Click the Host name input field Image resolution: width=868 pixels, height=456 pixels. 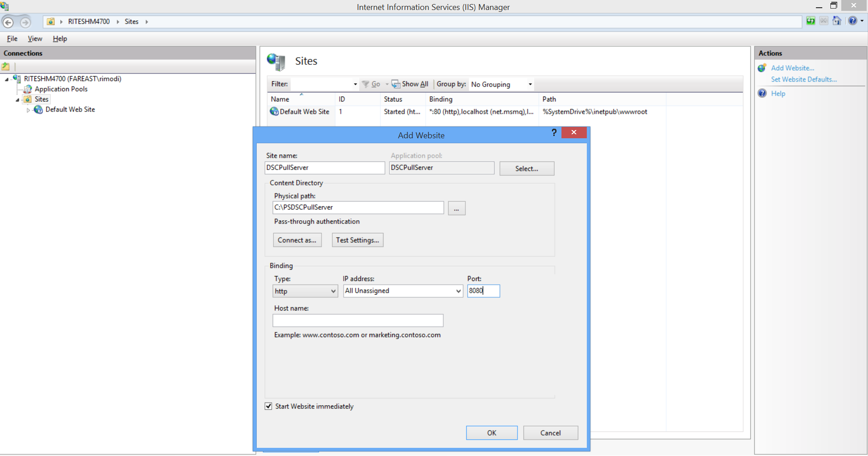358,320
